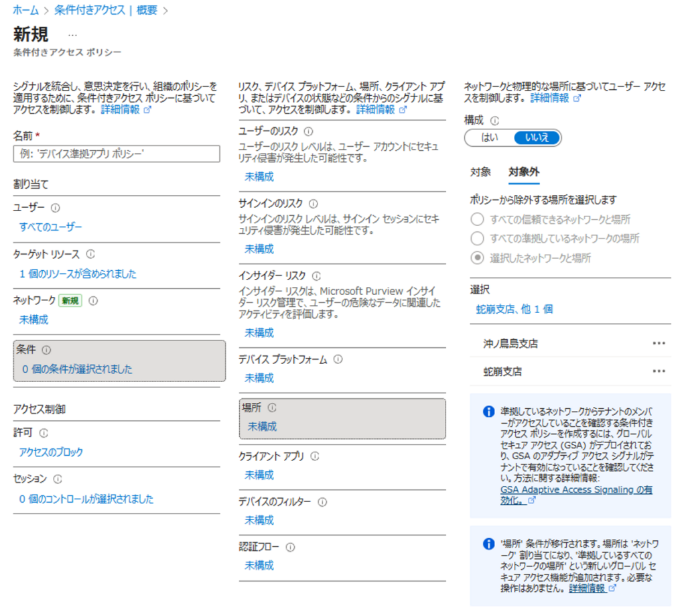Click the info icon next to ユーザー
The height and width of the screenshot is (616, 686).
click(x=56, y=208)
